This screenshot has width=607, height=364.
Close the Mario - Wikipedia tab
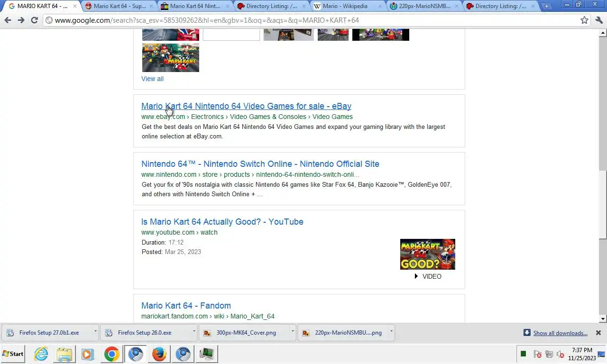pyautogui.click(x=379, y=6)
